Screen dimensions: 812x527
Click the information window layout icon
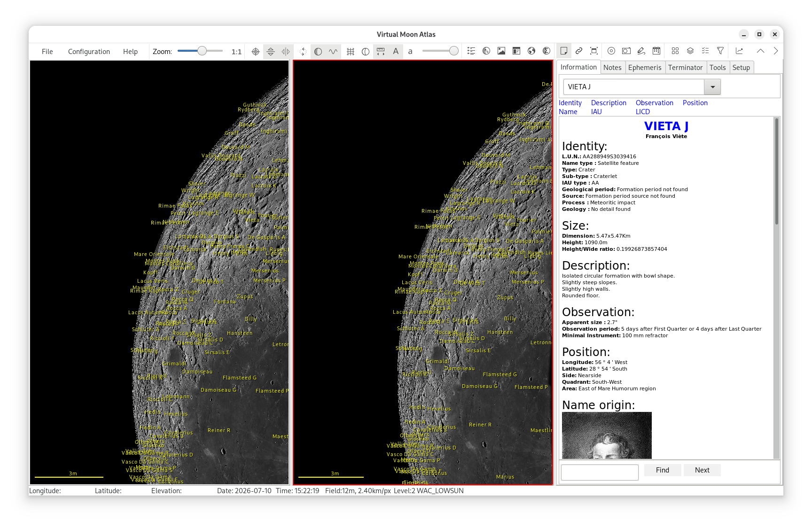[516, 51]
